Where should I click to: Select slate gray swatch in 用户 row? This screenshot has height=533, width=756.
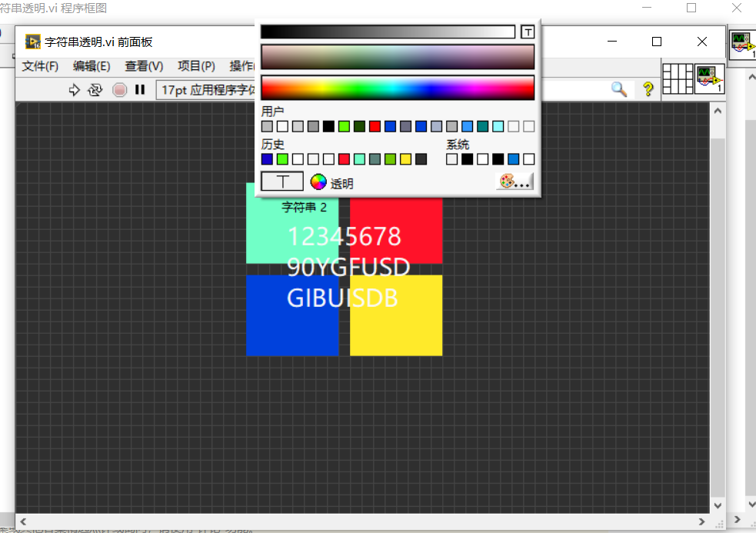405,126
